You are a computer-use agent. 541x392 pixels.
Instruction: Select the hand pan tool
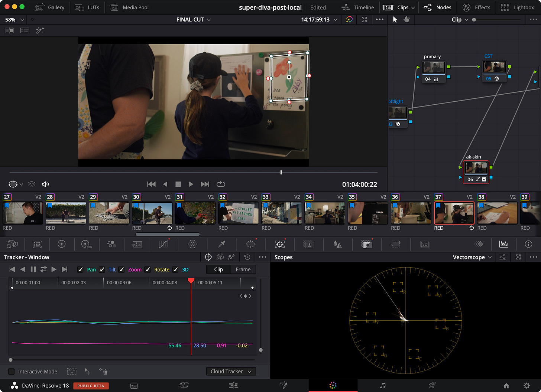[407, 20]
